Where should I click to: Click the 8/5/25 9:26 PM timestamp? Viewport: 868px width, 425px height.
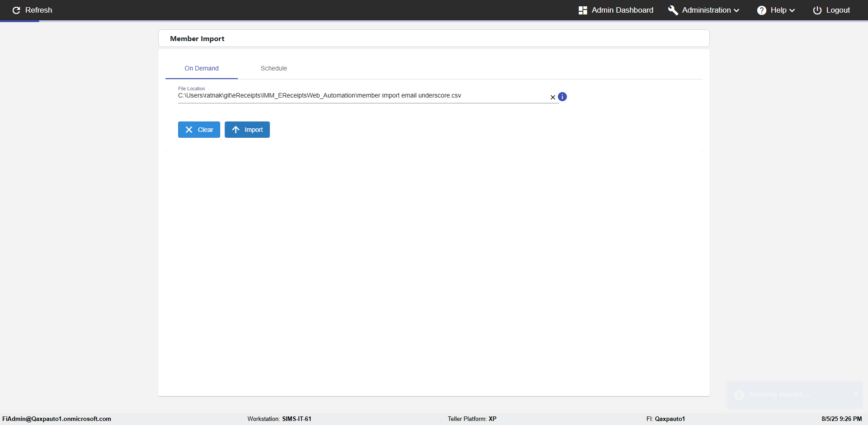pyautogui.click(x=842, y=419)
